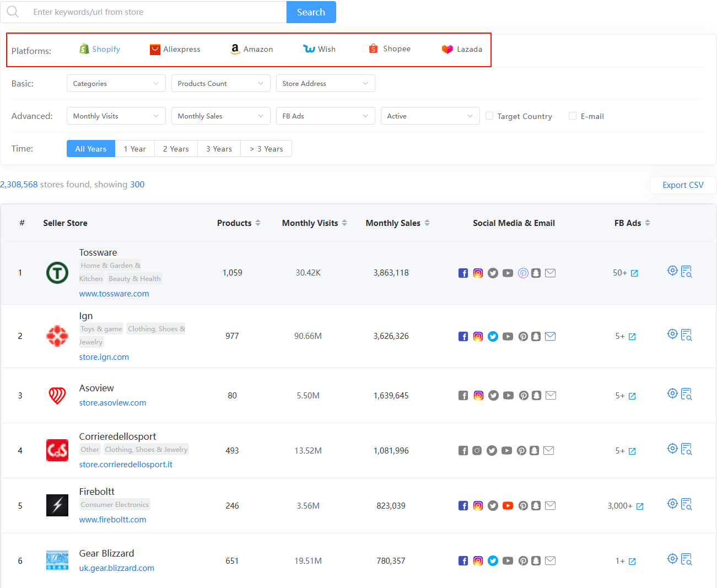Choose the 3 Years time filter
Image resolution: width=717 pixels, height=588 pixels.
point(219,149)
